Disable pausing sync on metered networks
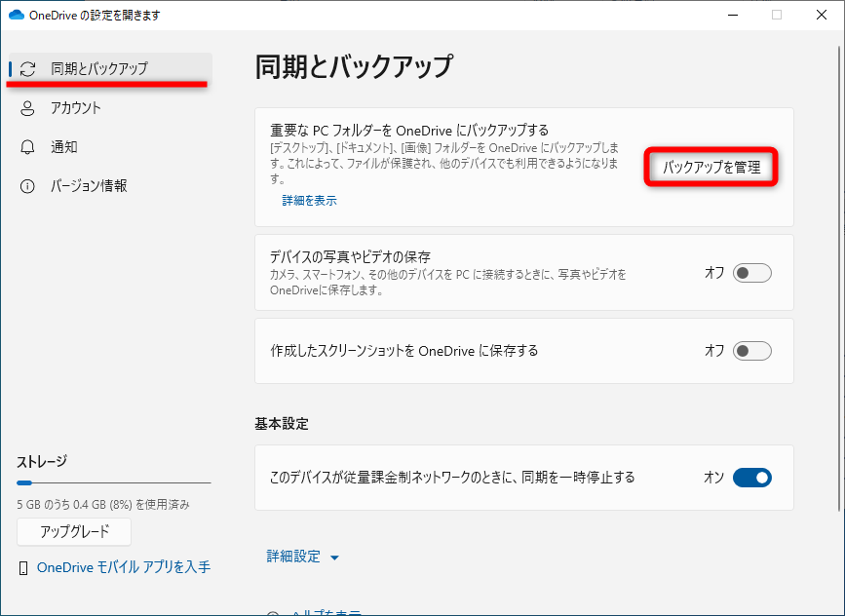The height and width of the screenshot is (616, 845). point(750,478)
